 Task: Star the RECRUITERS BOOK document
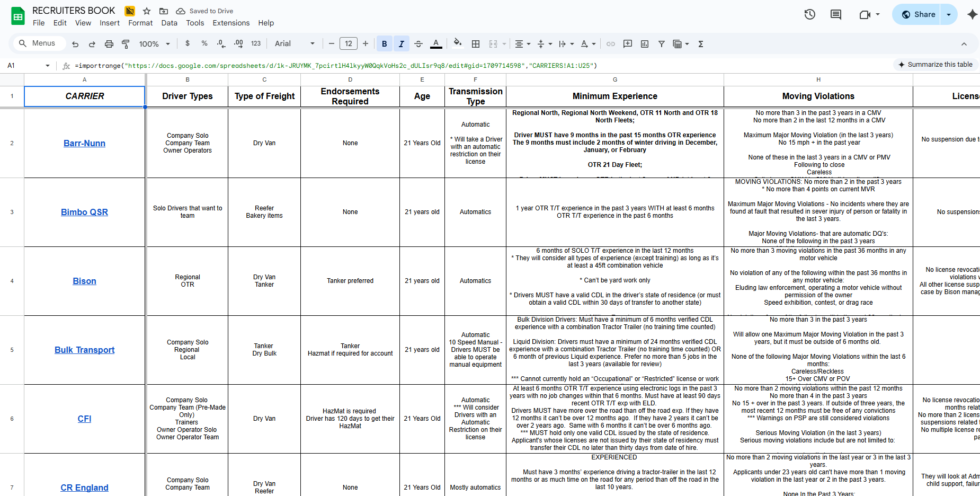coord(147,11)
